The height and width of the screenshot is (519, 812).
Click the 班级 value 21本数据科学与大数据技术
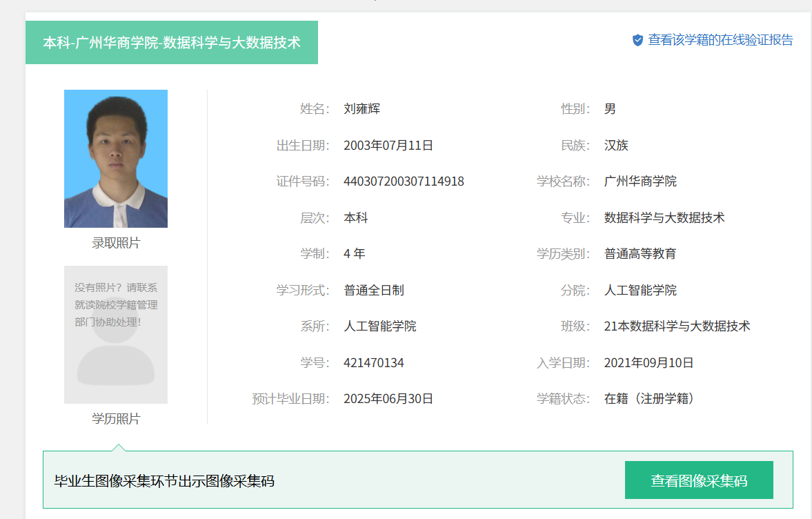pyautogui.click(x=677, y=326)
